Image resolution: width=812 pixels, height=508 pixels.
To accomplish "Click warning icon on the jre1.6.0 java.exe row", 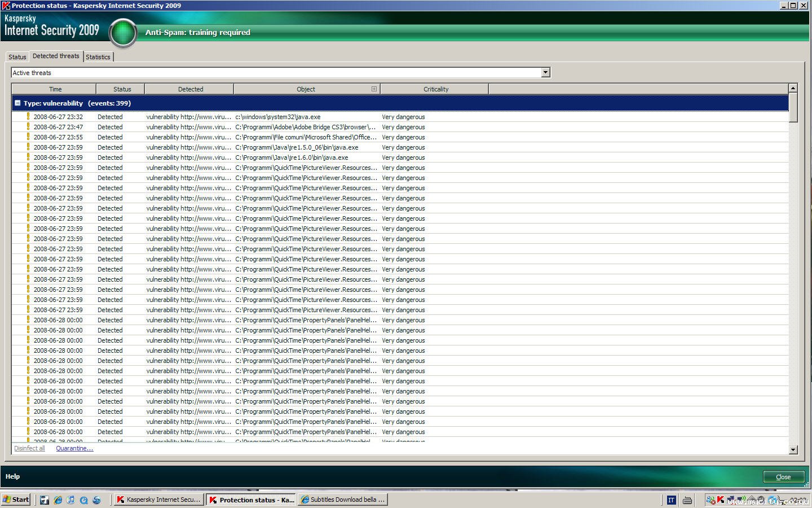I will [28, 157].
